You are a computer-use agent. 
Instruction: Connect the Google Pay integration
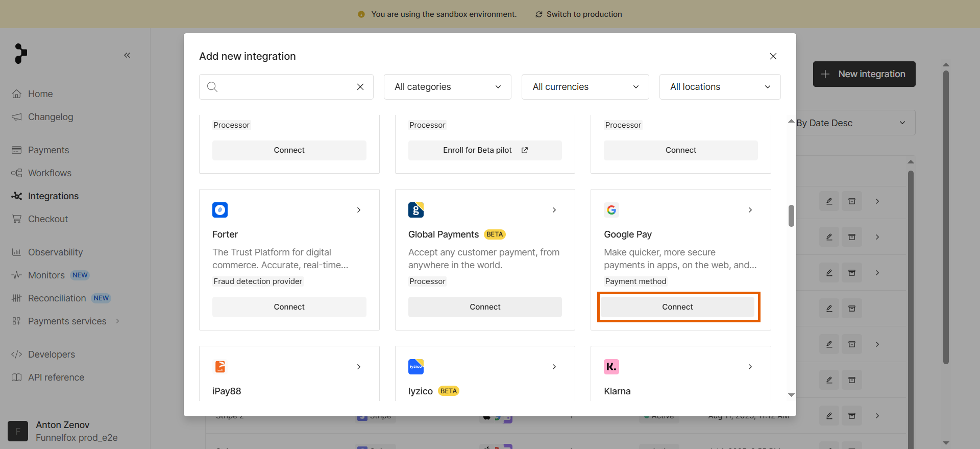[x=678, y=307]
